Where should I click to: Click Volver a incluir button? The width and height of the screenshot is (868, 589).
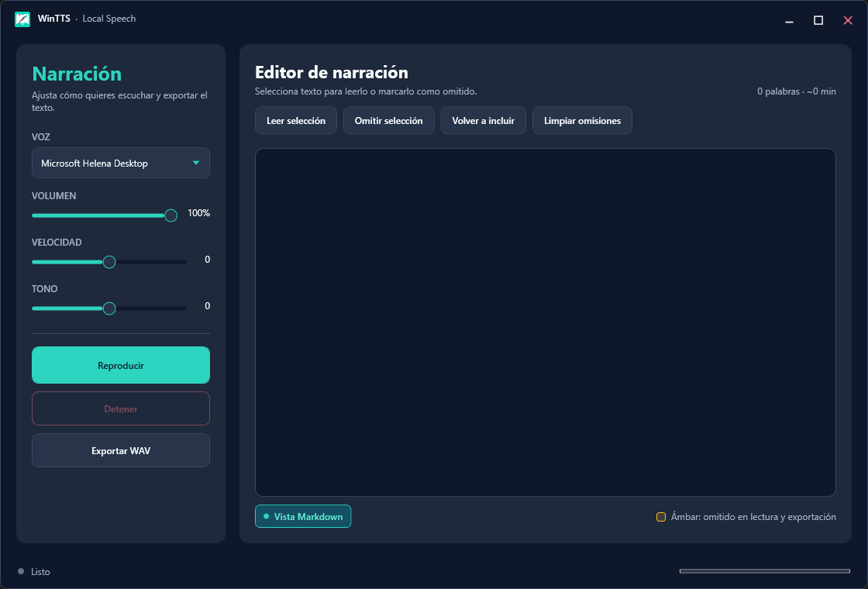click(x=484, y=121)
